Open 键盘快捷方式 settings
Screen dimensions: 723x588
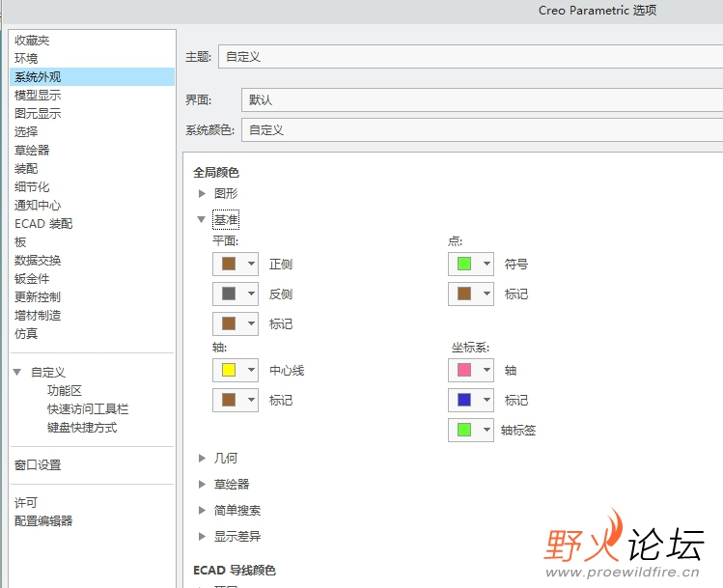coord(82,428)
